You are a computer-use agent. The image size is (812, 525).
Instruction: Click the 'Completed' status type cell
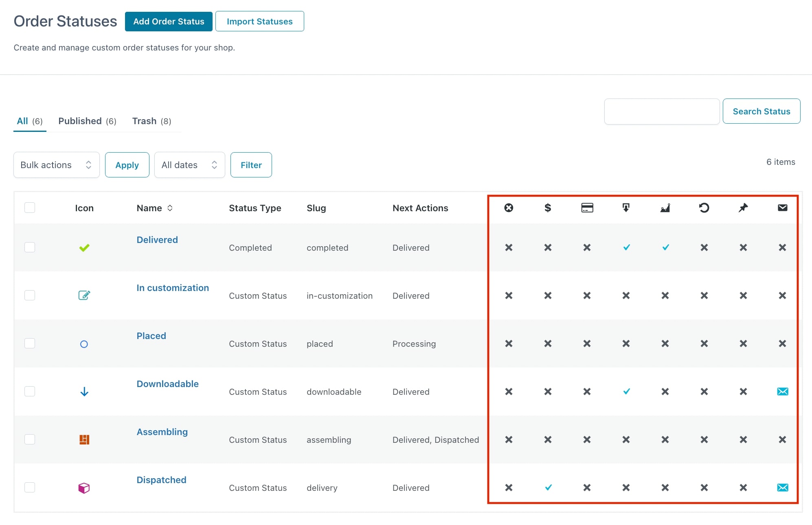pyautogui.click(x=250, y=248)
